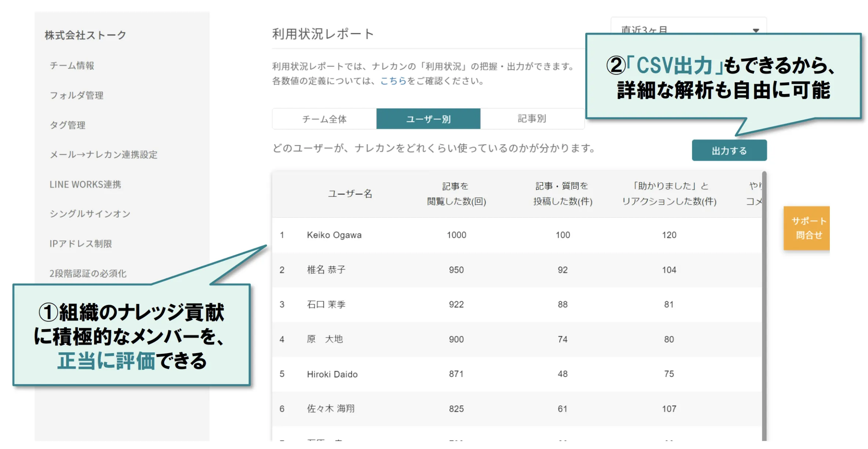Open フォルダ管理 settings
This screenshot has width=868, height=449.
(76, 95)
